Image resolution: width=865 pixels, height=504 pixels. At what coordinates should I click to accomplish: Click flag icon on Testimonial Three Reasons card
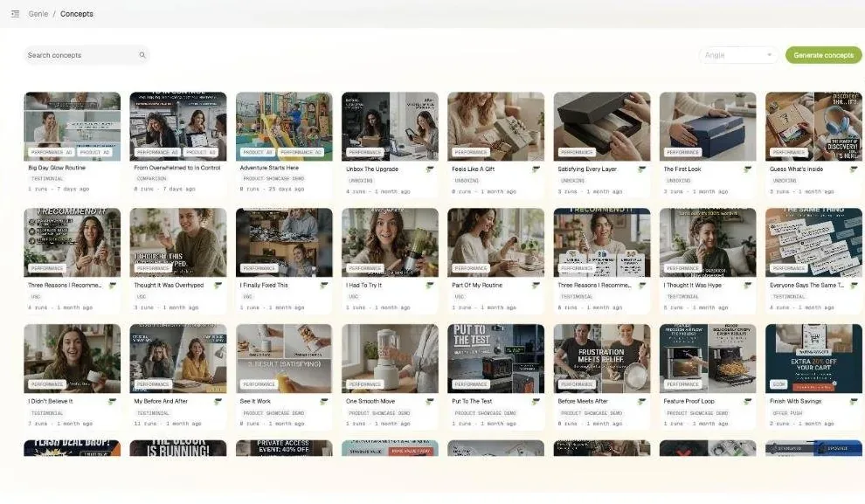pyautogui.click(x=641, y=285)
